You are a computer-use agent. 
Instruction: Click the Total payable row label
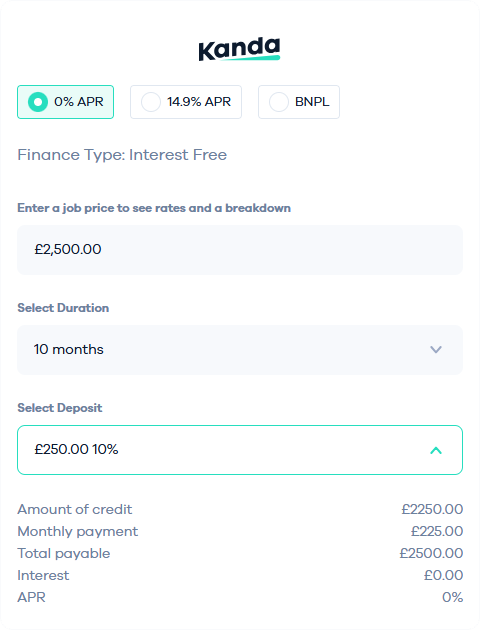pyautogui.click(x=63, y=553)
